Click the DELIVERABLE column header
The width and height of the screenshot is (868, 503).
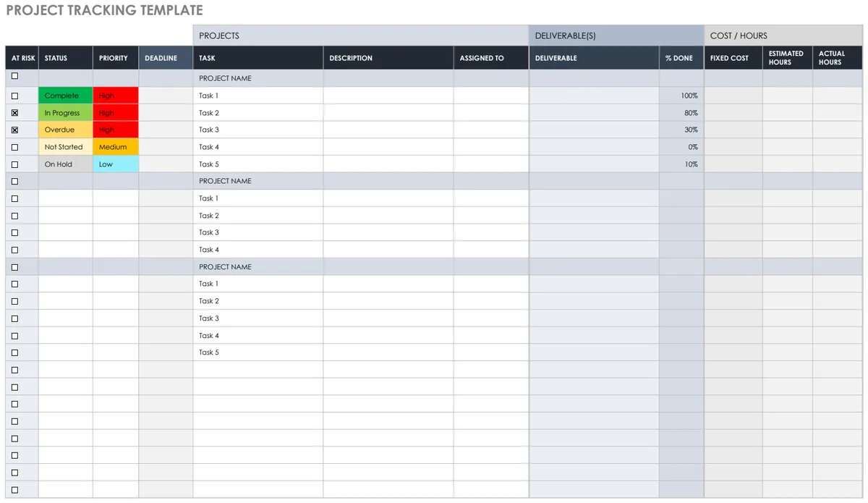click(594, 58)
